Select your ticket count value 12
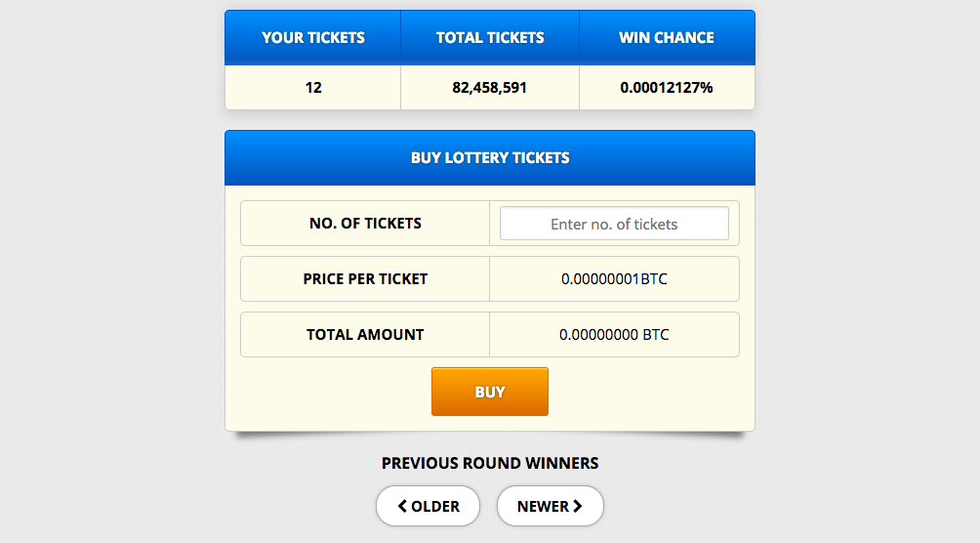 pyautogui.click(x=313, y=88)
